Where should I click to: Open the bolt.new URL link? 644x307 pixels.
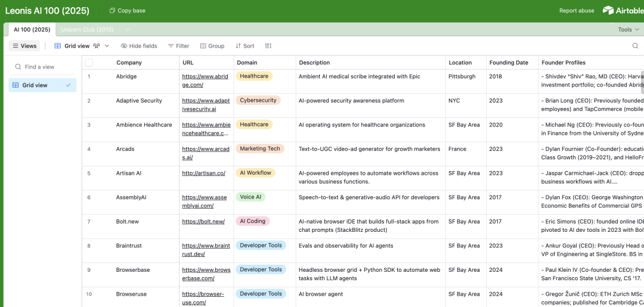tap(203, 222)
